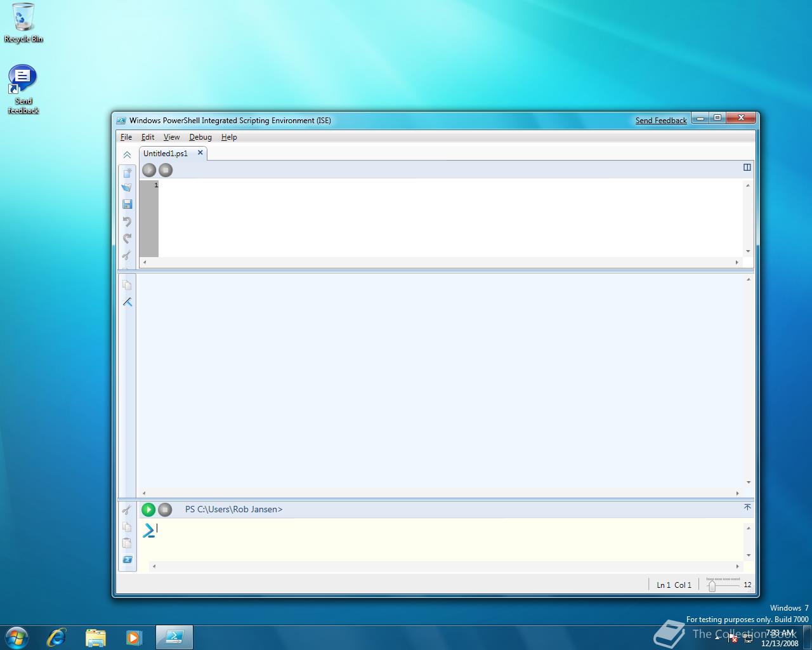Click script editor horizontal scrollbar right arrow
The width and height of the screenshot is (812, 650).
pyautogui.click(x=737, y=262)
